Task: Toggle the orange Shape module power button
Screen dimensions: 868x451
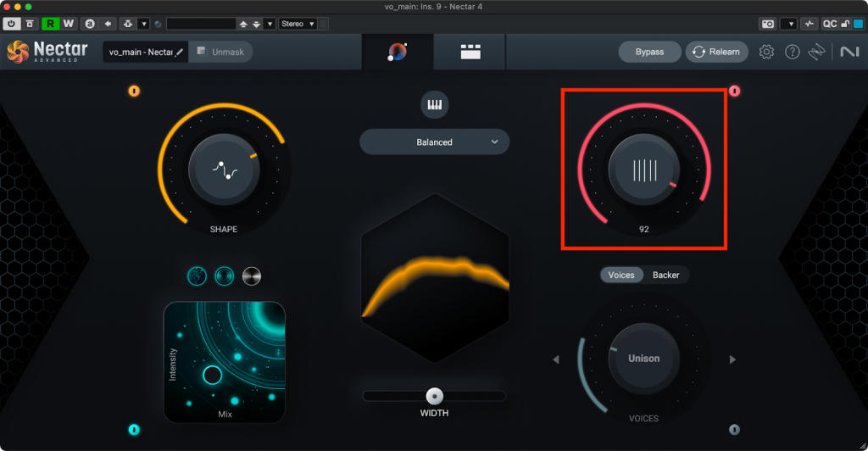Action: coord(134,91)
